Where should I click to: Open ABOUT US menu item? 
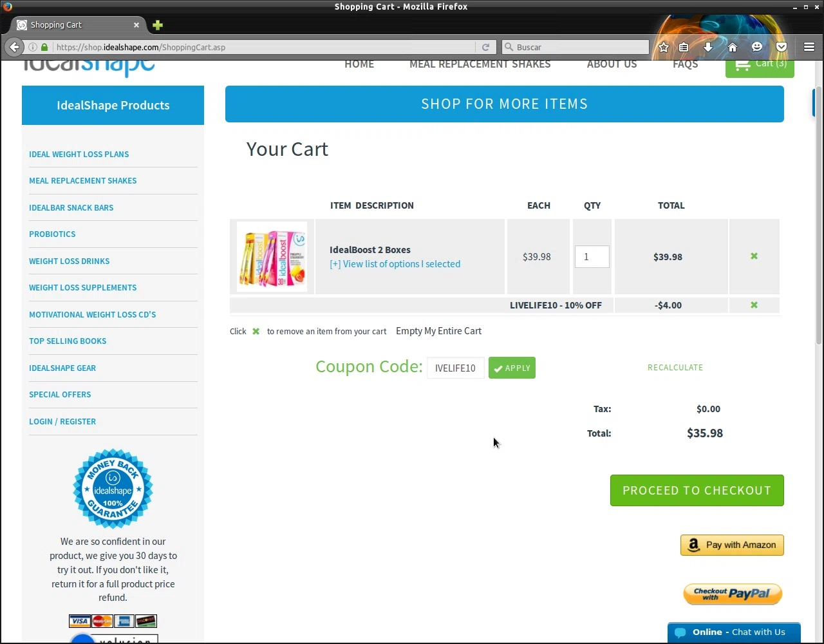click(x=612, y=64)
